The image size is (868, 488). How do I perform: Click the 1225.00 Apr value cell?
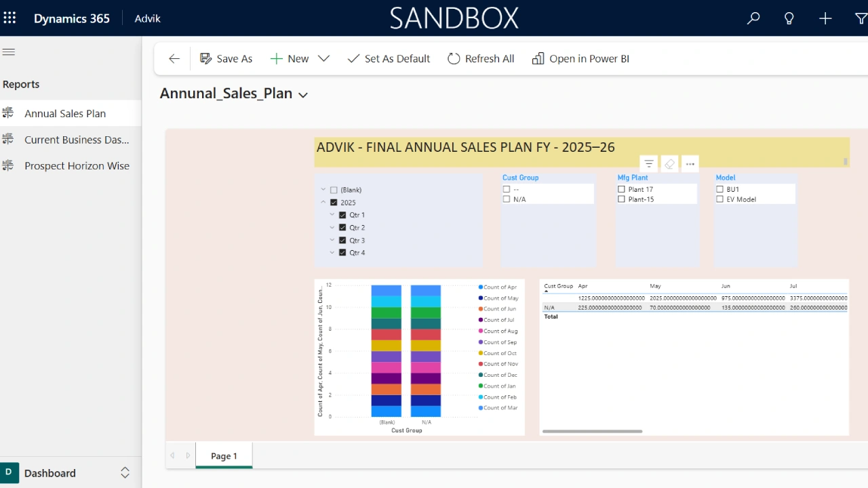click(611, 298)
